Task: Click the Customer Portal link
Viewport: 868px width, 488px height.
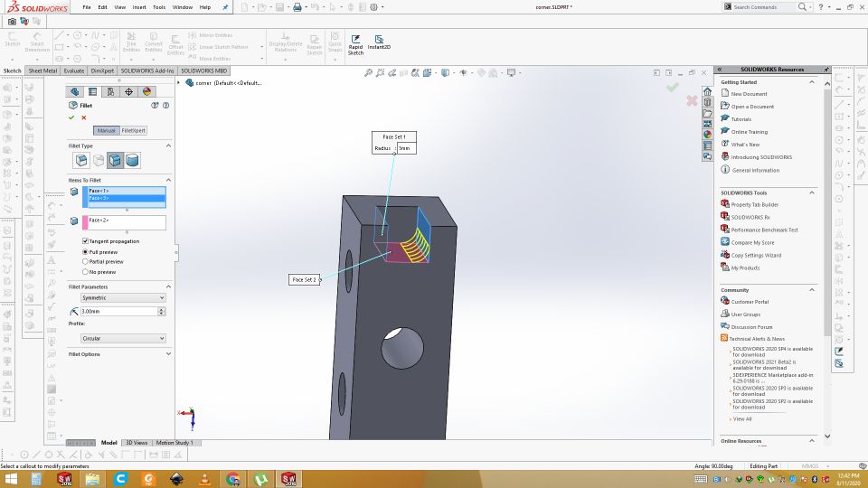Action: [750, 302]
